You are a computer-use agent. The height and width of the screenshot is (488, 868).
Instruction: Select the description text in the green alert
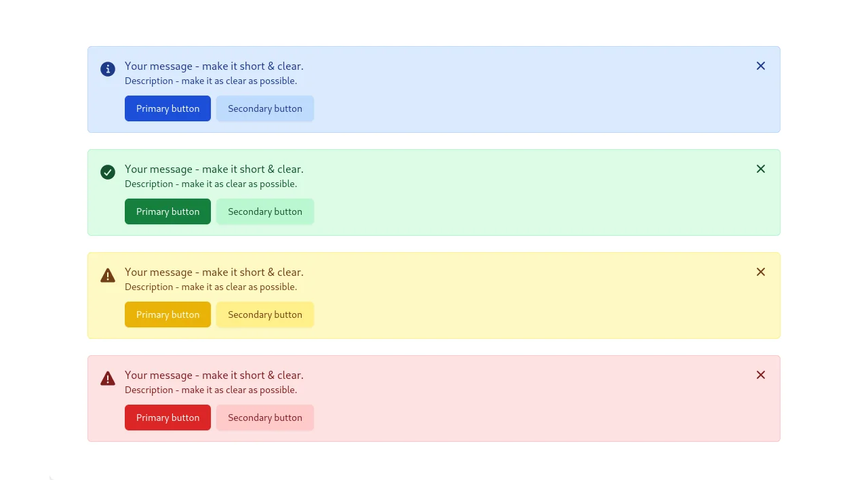211,184
